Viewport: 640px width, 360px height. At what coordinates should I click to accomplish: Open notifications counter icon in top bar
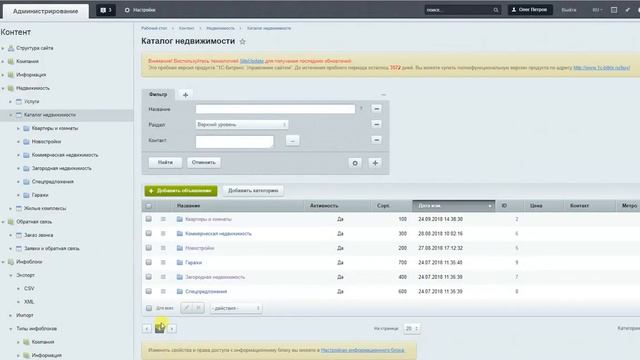[106, 10]
